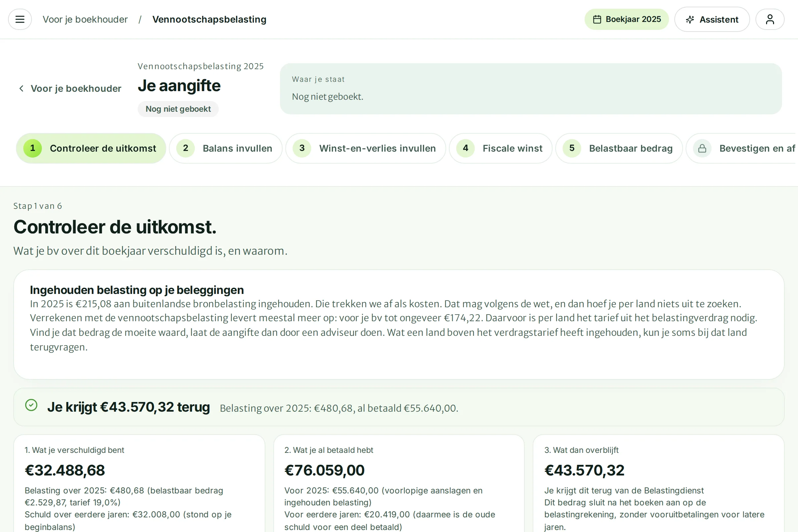798x532 pixels.
Task: Click the card label 1. Wat je verschuldigd bent
Action: (x=74, y=450)
